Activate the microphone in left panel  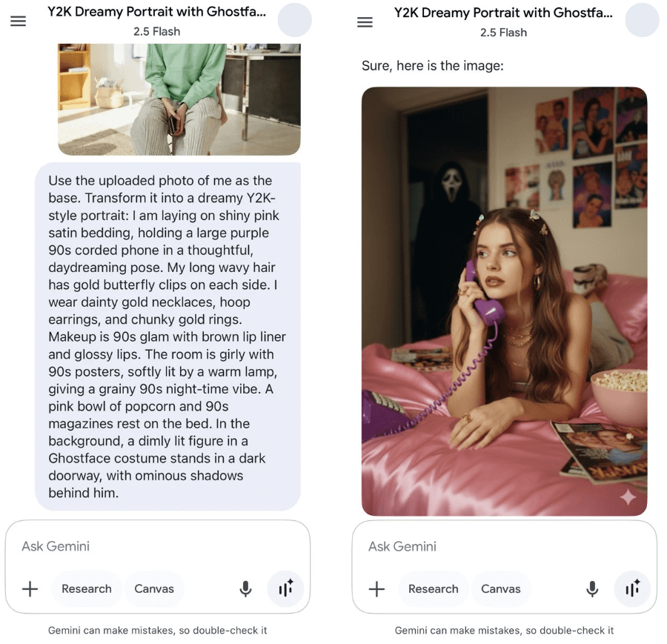click(245, 589)
